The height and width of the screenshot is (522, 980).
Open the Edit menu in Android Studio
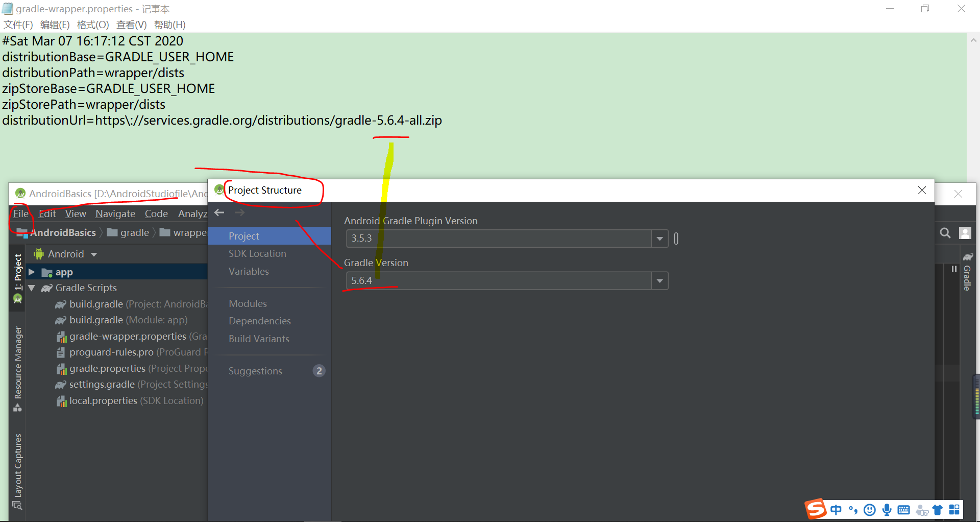click(47, 213)
